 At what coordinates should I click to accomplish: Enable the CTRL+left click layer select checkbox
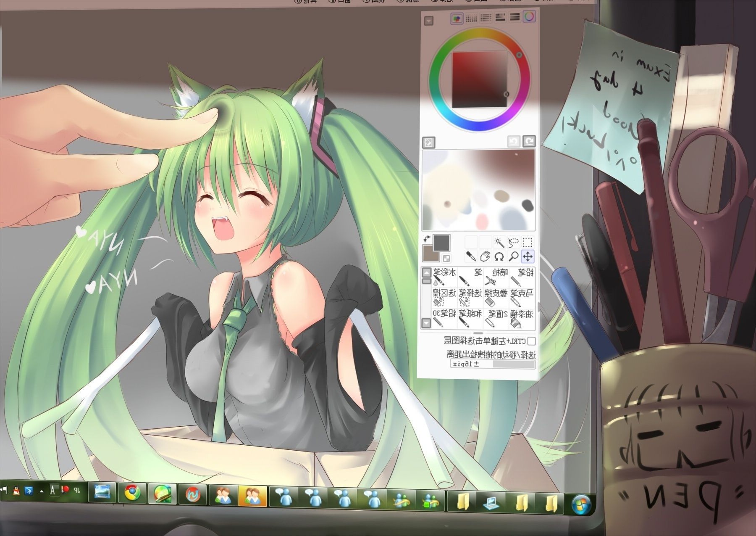click(x=531, y=341)
